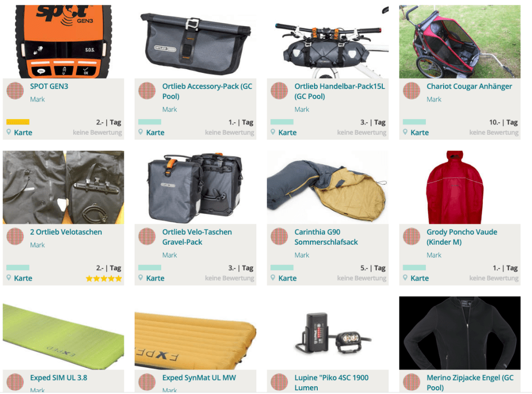Click Mark's avatar beside Chariot Cougar Anhänger
The height and width of the screenshot is (394, 532).
coord(411,91)
